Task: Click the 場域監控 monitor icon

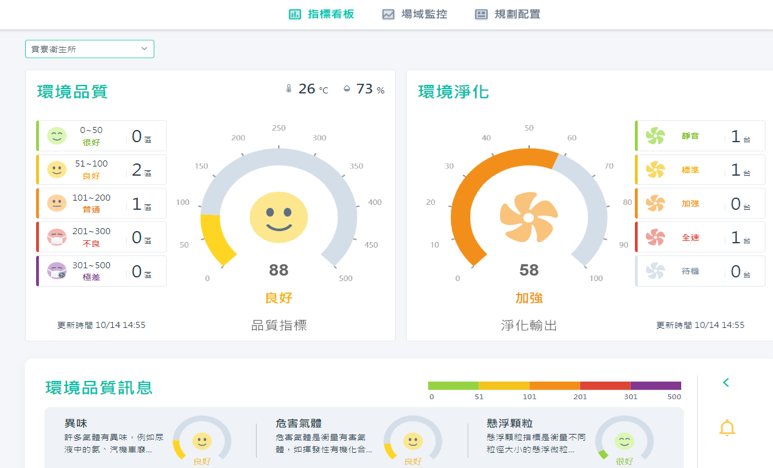Action: coord(388,14)
